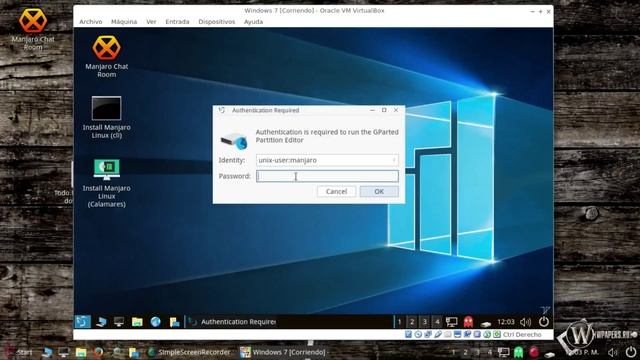This screenshot has height=360, width=640.
Task: Open Manjaro Chat Room on host desktop
Action: 33,29
